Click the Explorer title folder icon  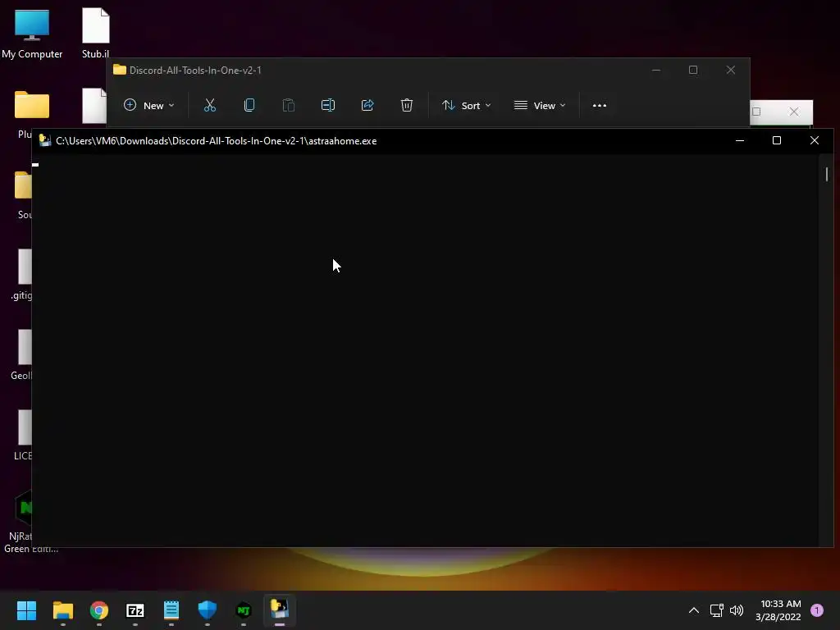(120, 71)
